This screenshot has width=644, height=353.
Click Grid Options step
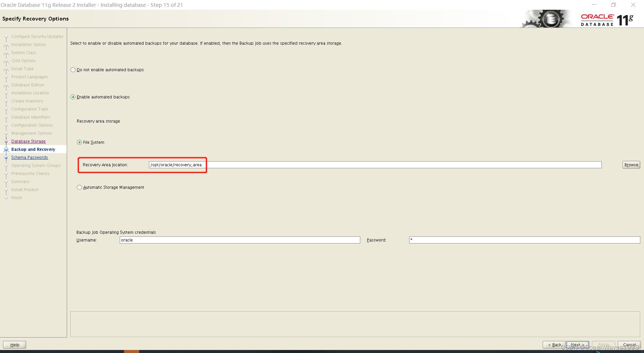point(23,61)
